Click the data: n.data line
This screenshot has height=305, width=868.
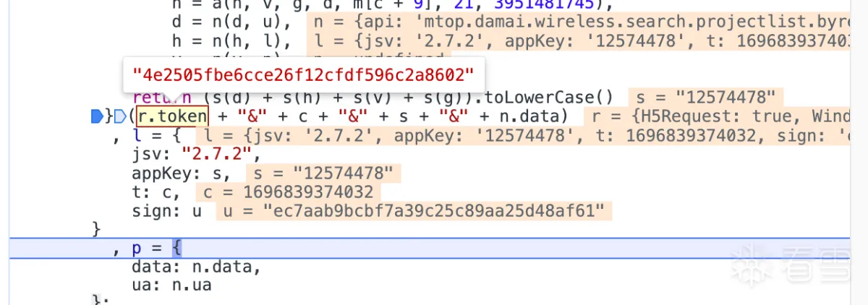(195, 267)
